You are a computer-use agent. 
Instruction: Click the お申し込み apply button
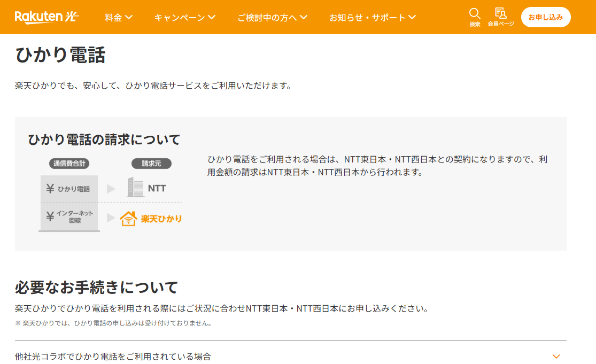pos(545,17)
